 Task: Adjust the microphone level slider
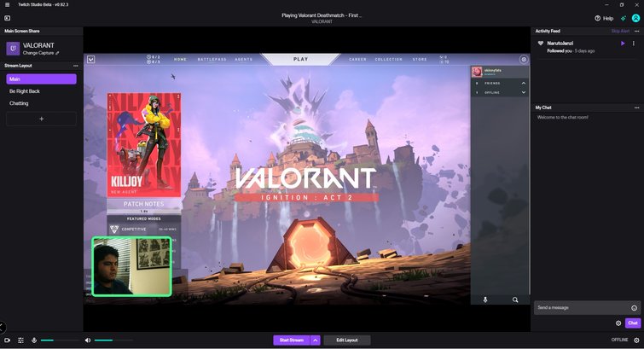coord(60,340)
